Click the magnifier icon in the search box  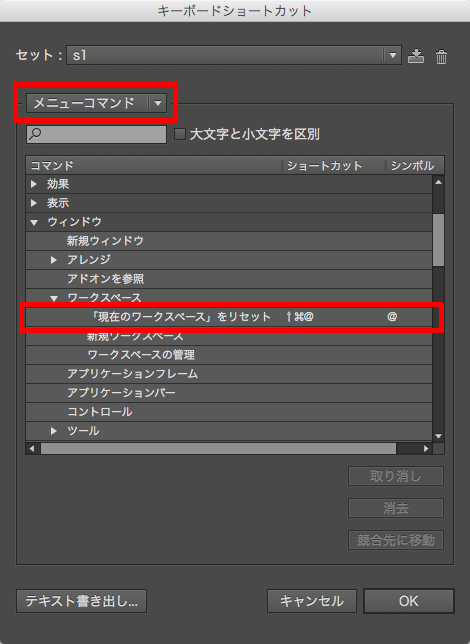(x=36, y=133)
